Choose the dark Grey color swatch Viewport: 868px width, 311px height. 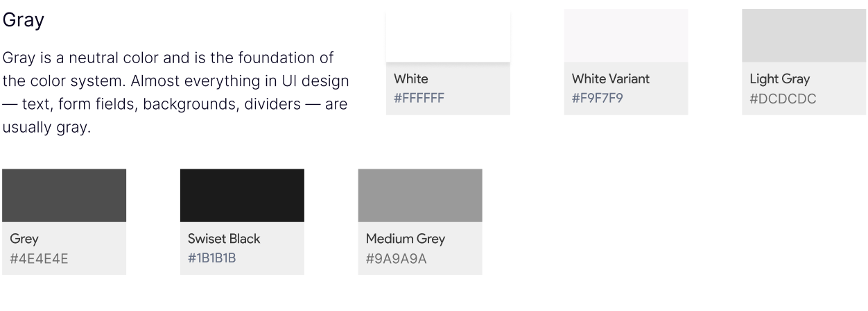coord(64,195)
